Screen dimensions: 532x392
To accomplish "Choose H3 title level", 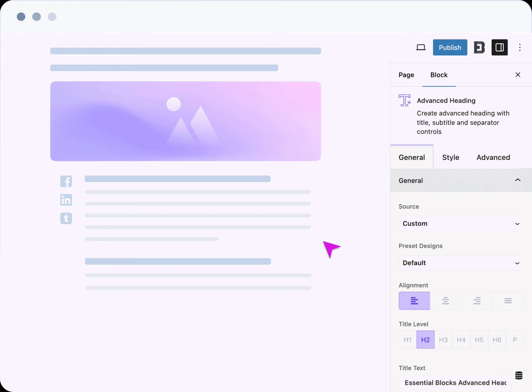I will point(443,340).
